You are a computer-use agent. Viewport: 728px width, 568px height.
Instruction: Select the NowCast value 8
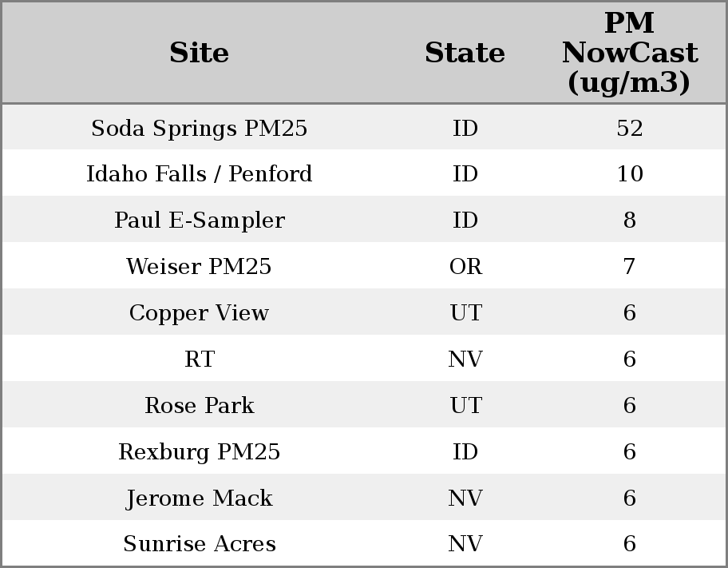[x=629, y=220]
